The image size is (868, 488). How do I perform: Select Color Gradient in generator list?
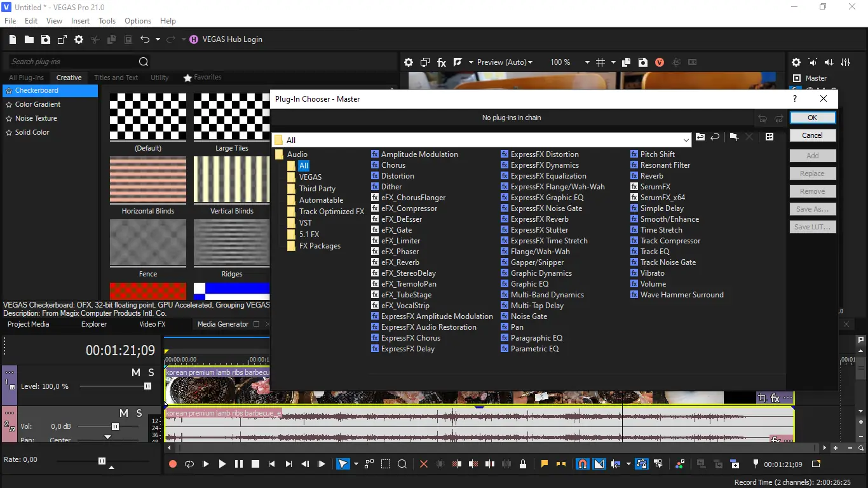37,104
